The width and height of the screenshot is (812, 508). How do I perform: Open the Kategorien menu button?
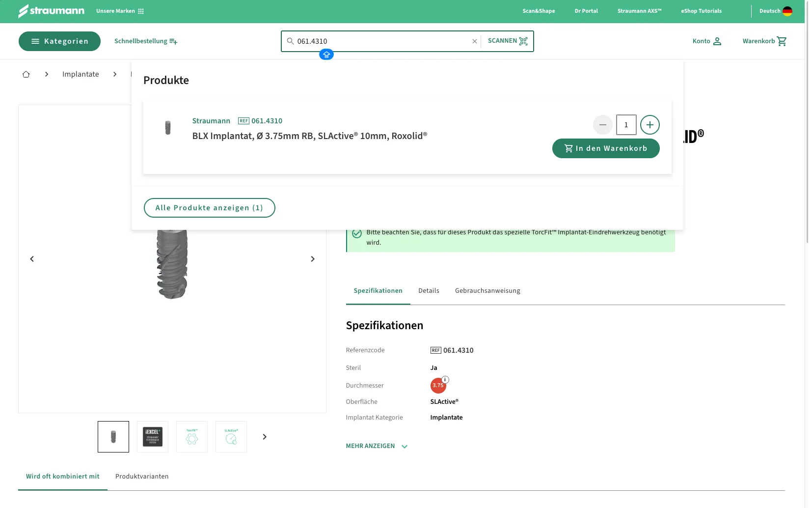[59, 41]
